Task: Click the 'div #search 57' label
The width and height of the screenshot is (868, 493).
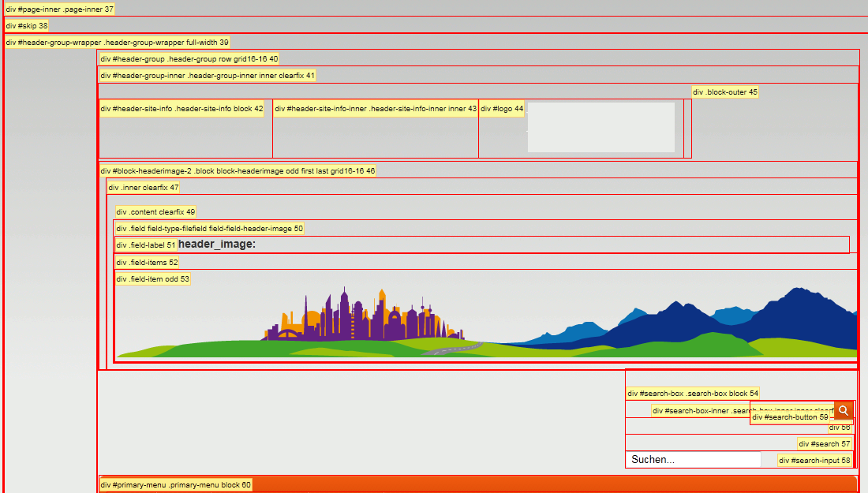Action: point(825,444)
